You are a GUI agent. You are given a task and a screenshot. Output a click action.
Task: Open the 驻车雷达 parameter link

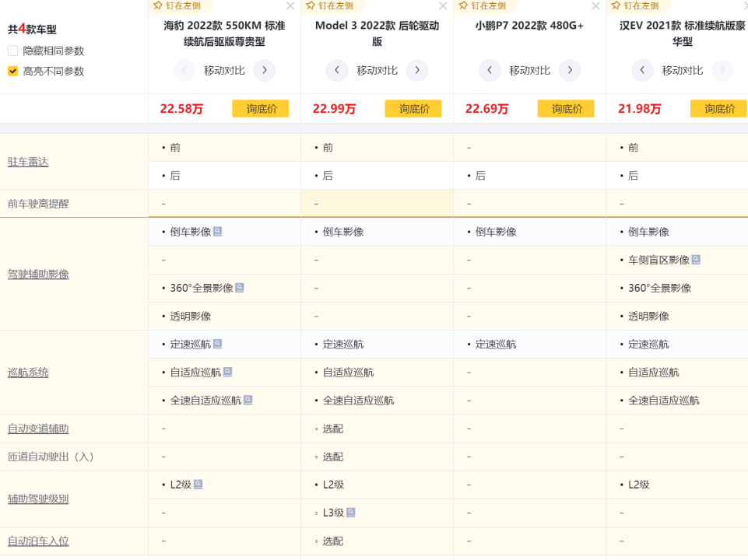[x=28, y=162]
